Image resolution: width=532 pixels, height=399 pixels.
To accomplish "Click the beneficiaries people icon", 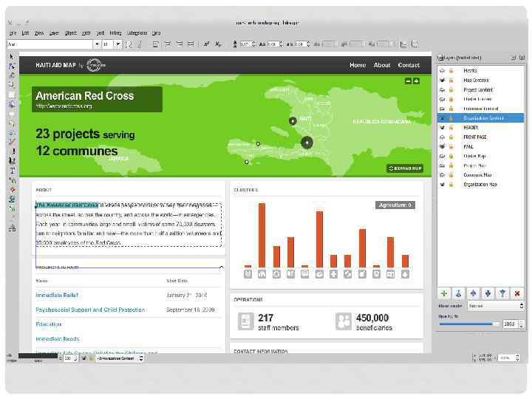I will coord(344,321).
